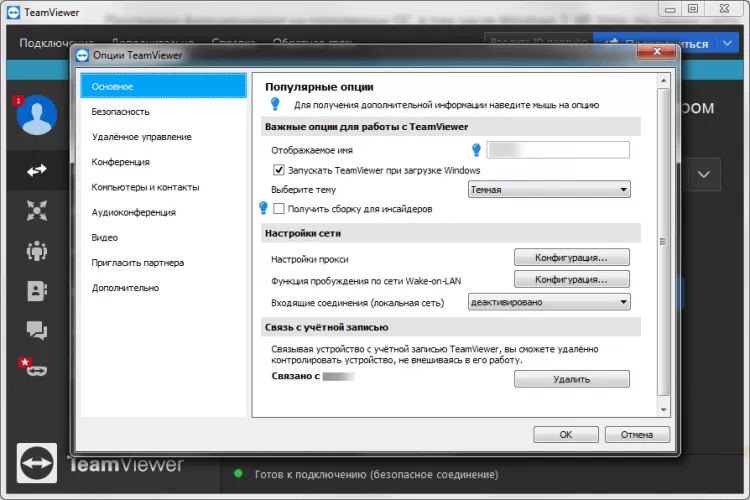
Task: Click the info bulb beside insider build option
Action: [263, 208]
